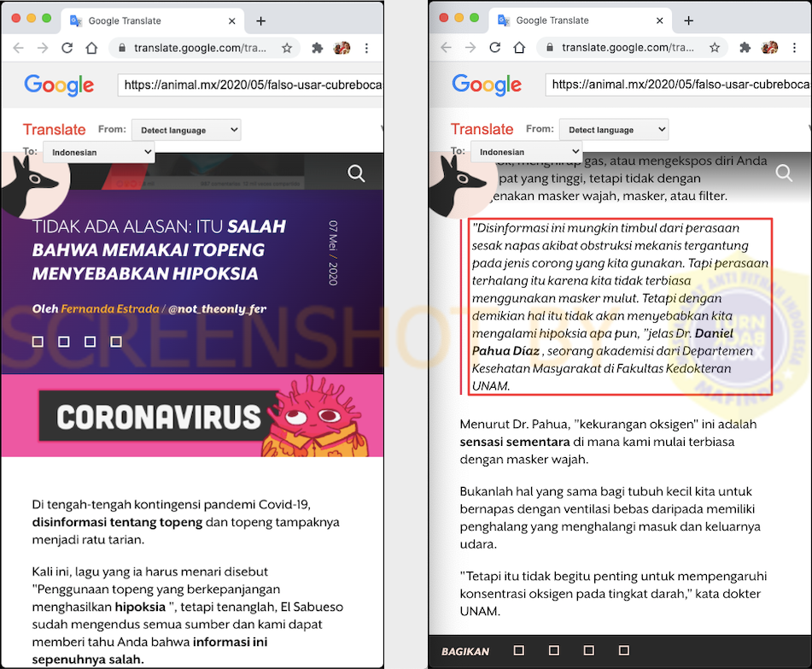Click the red Translate link in left window

(55, 130)
